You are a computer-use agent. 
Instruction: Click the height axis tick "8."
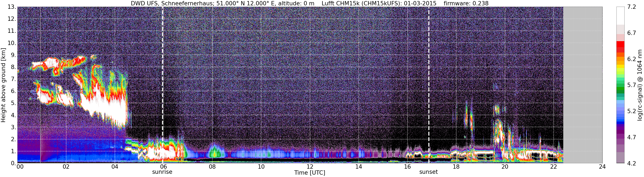pos(13,67)
